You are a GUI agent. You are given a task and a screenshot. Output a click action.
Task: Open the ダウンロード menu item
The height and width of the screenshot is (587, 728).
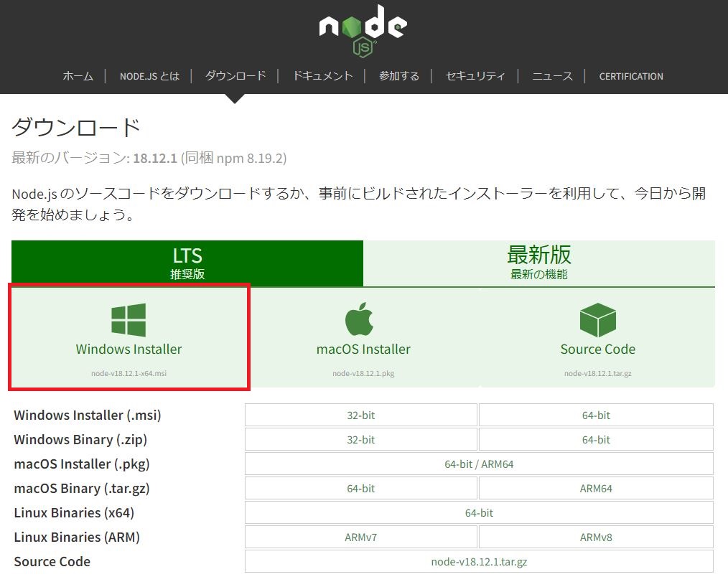(235, 75)
